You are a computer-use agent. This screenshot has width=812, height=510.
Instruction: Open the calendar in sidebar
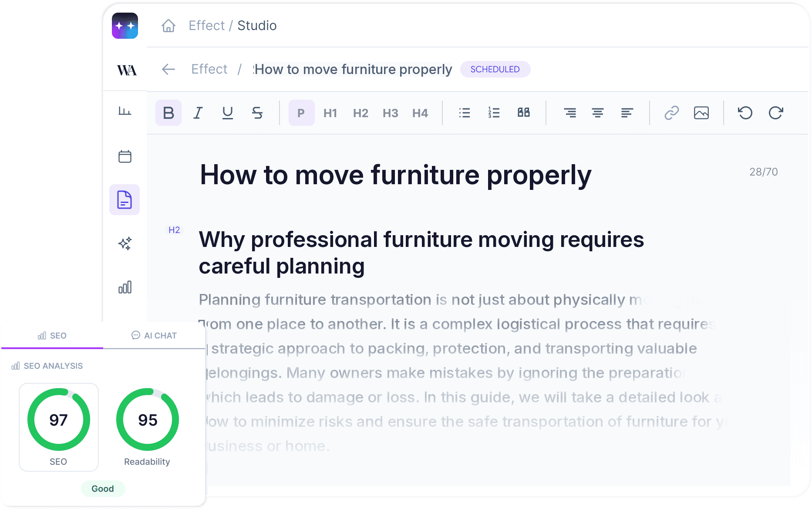coord(125,156)
